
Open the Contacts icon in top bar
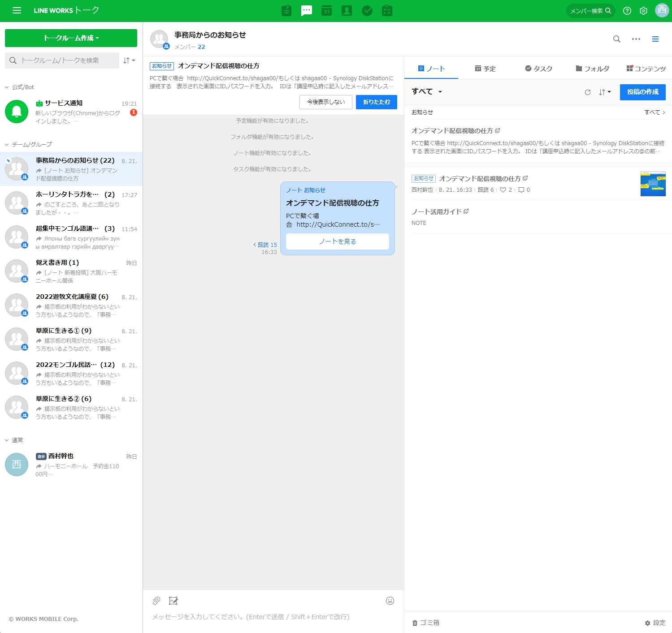click(347, 11)
